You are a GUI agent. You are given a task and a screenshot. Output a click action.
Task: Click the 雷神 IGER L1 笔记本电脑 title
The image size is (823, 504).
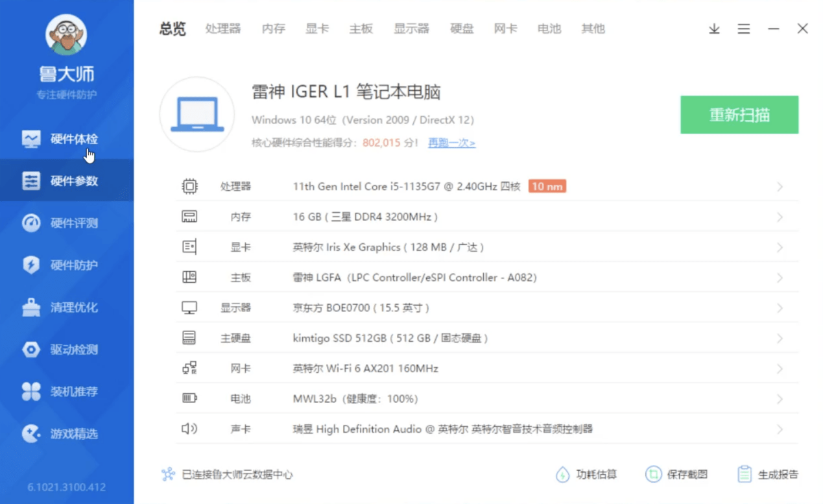click(x=346, y=92)
